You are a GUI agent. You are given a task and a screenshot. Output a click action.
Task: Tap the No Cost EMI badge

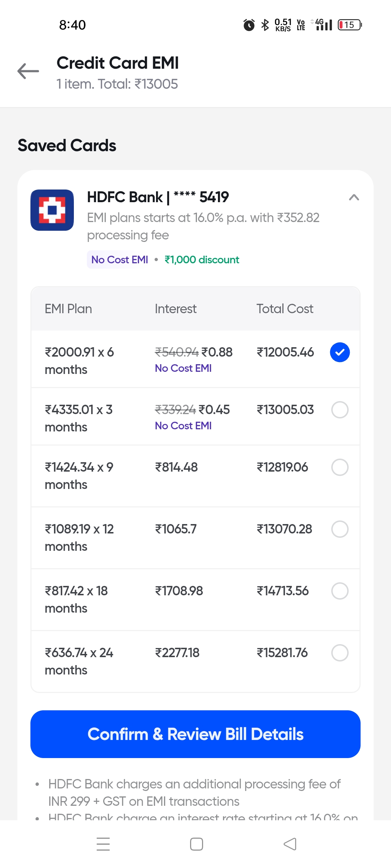[x=119, y=260]
